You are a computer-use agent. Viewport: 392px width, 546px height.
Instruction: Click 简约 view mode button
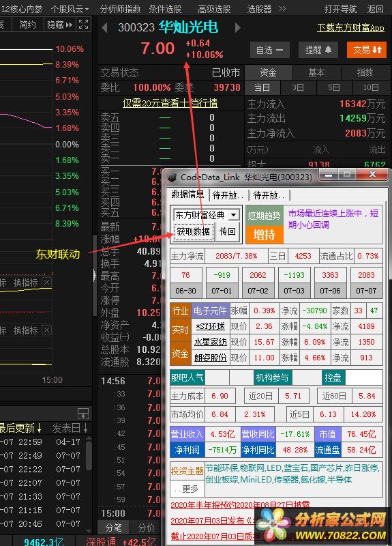click(27, 25)
